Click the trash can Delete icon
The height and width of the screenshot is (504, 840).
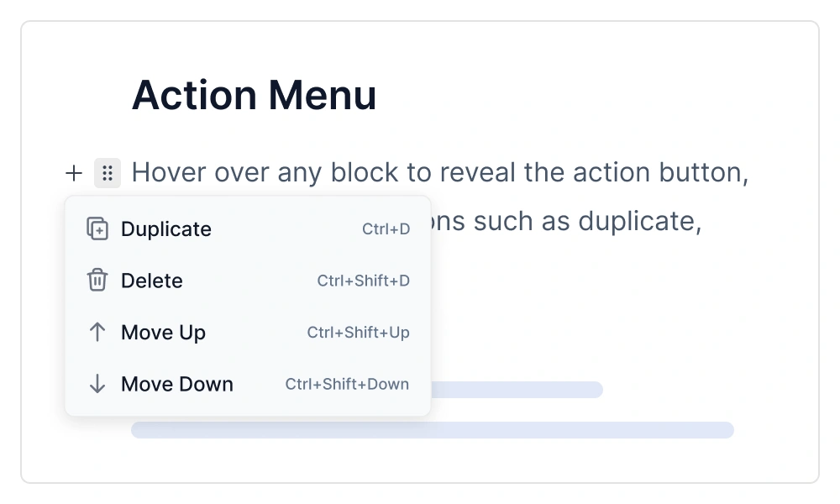point(97,281)
